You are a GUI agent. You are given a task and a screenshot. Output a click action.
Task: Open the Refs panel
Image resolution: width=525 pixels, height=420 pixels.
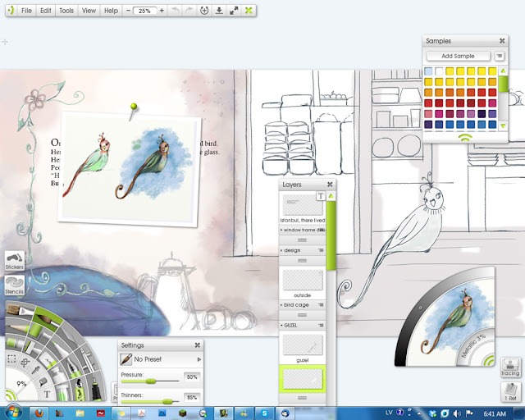coord(510,391)
